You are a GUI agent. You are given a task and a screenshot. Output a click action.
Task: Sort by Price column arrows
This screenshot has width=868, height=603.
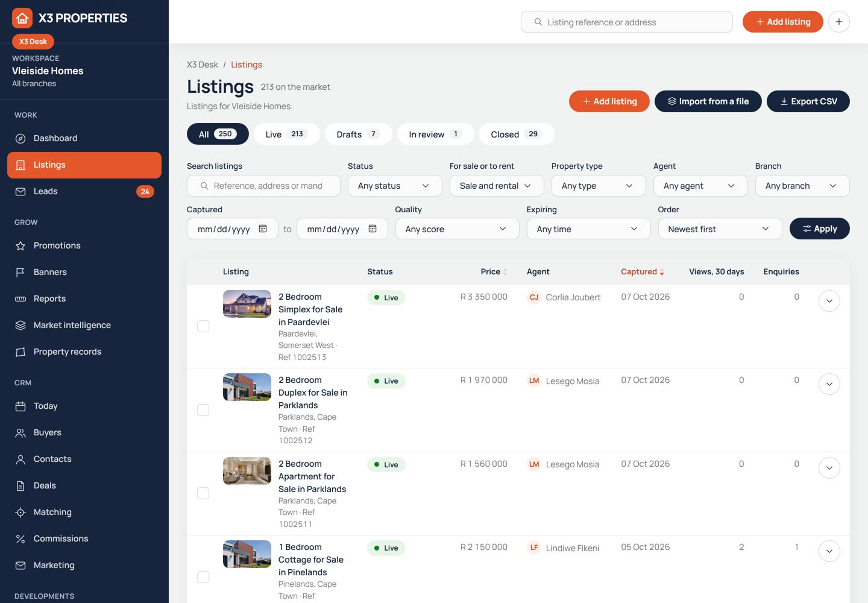(x=505, y=272)
